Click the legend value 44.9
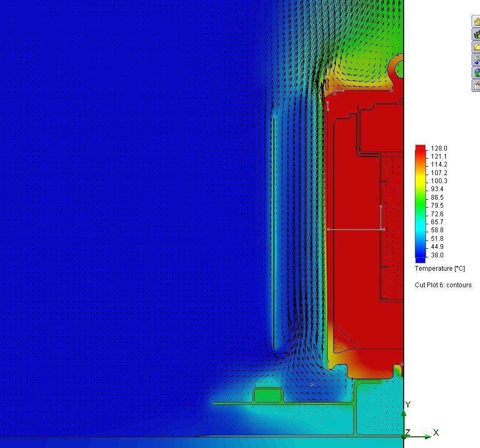The height and width of the screenshot is (448, 480). tap(437, 247)
